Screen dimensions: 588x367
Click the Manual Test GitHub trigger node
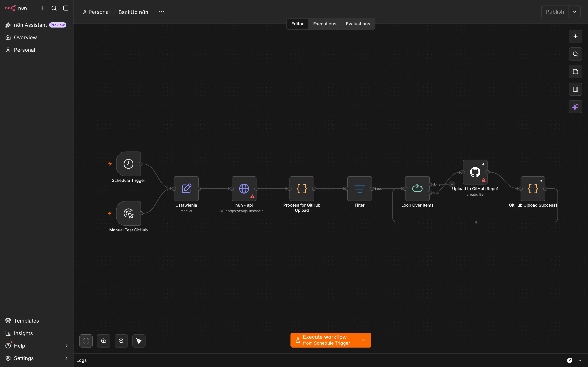coord(128,213)
